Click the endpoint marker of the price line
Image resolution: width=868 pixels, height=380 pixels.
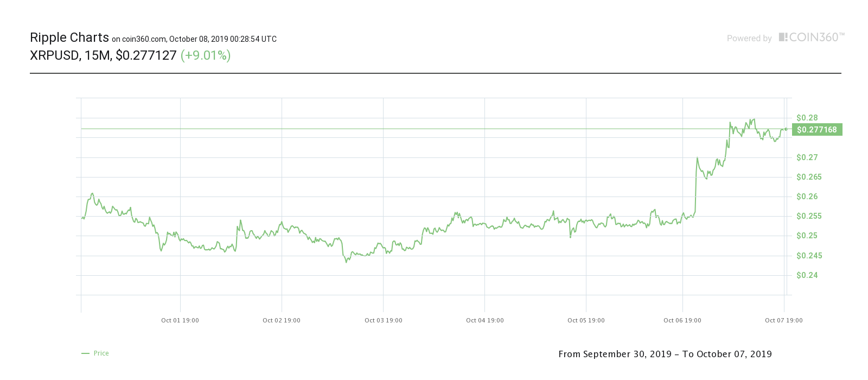point(786,129)
